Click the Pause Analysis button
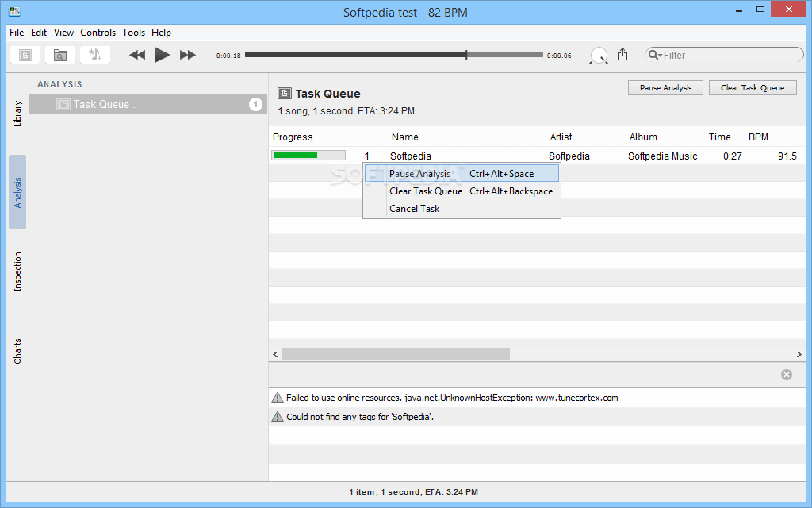Image resolution: width=812 pixels, height=508 pixels. point(665,87)
